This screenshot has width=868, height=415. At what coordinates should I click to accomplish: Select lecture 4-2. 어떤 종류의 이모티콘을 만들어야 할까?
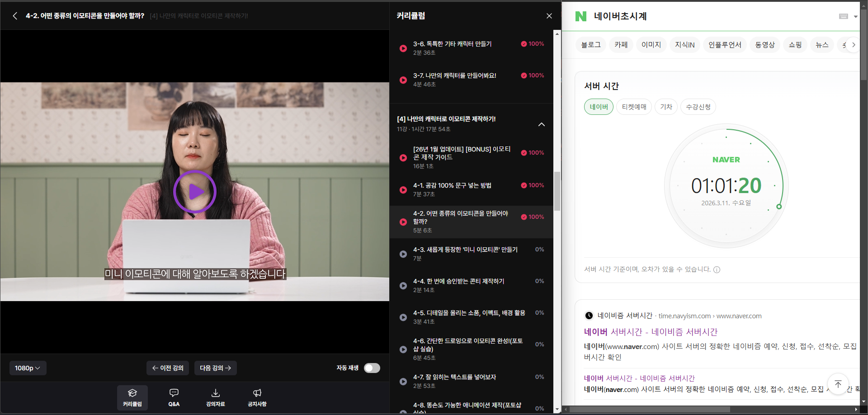pyautogui.click(x=472, y=222)
